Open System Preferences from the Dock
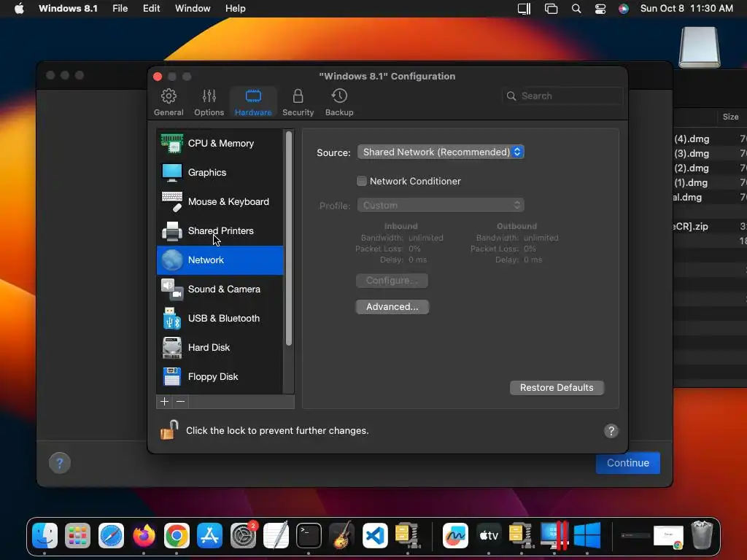Viewport: 747px width, 560px height. point(244,536)
